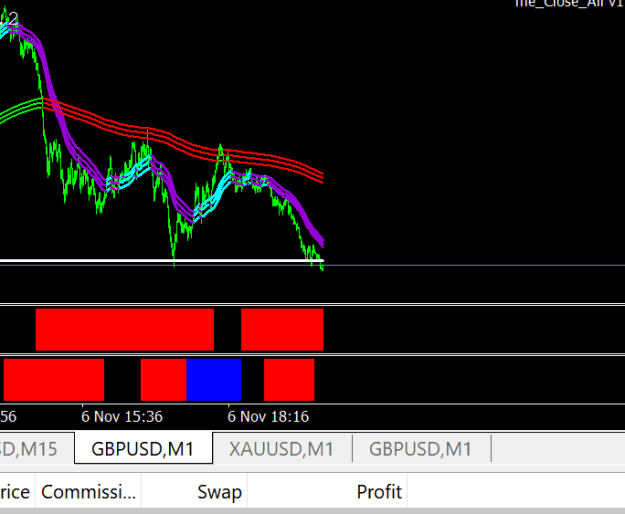
Task: Switch to the active GBPUSD,M1 chart tab
Action: click(x=143, y=449)
